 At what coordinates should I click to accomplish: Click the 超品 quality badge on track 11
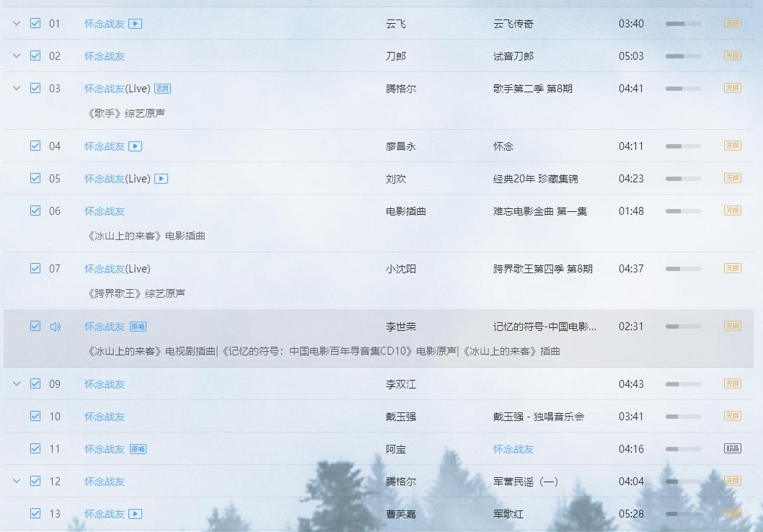[x=732, y=448]
